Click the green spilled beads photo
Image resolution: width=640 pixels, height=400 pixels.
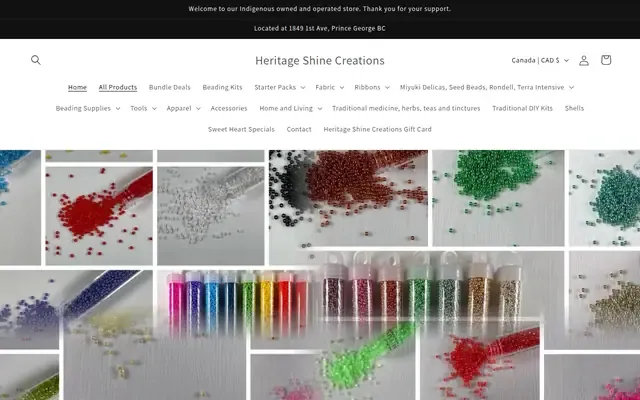click(498, 198)
